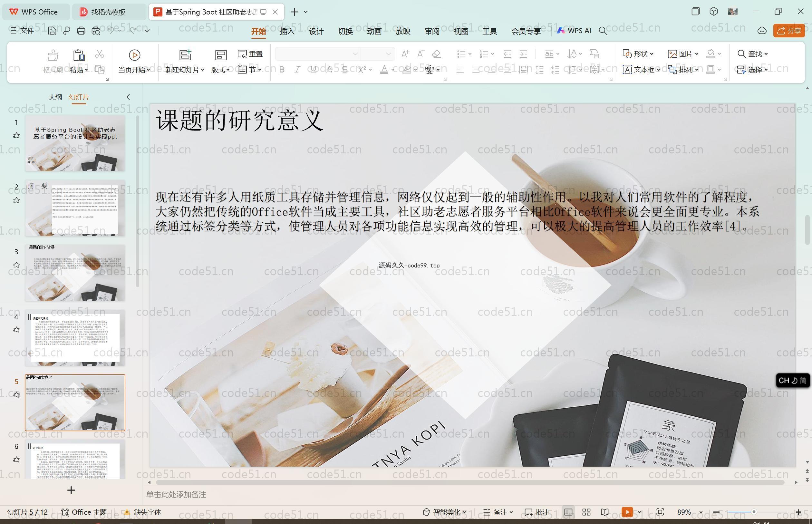The image size is (812, 524).
Task: Open Print Preview icon
Action: pos(96,31)
